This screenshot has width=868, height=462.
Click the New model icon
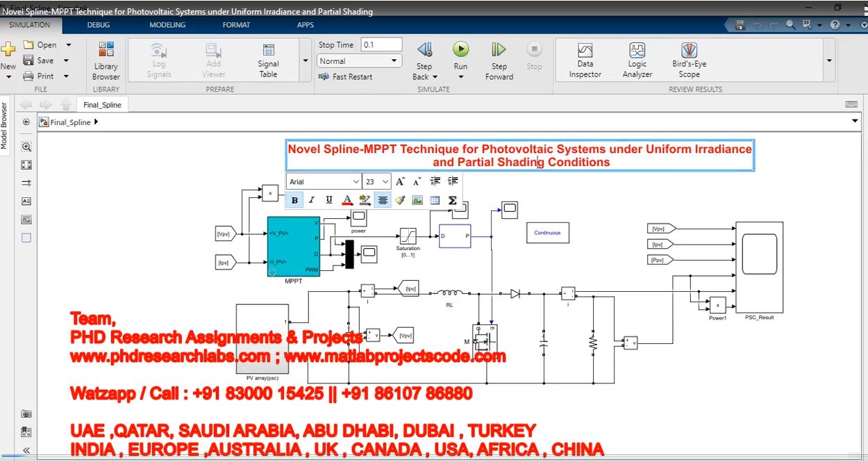point(8,50)
